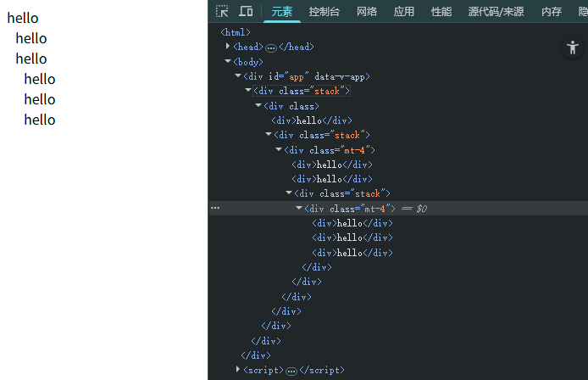Select the selected mt-4 div tag text

pyautogui.click(x=350, y=209)
